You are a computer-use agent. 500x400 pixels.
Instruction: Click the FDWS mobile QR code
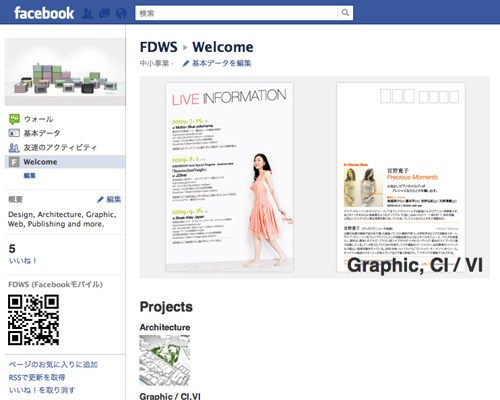click(x=34, y=320)
